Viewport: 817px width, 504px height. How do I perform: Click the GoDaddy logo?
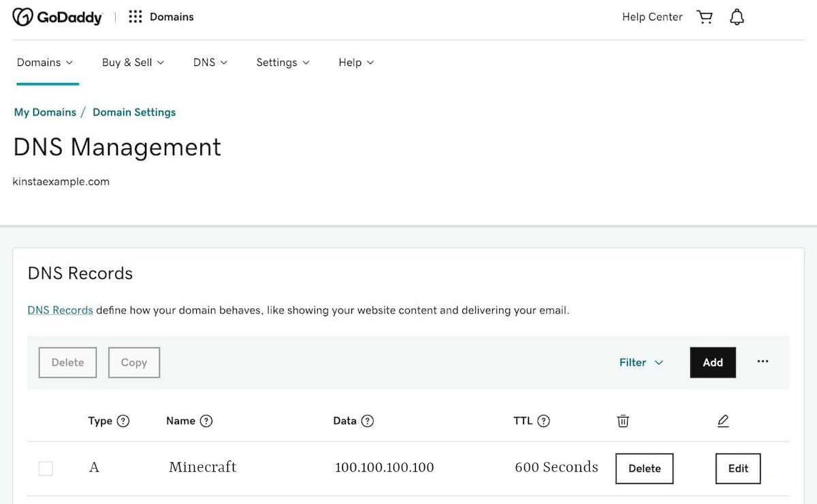coord(58,16)
